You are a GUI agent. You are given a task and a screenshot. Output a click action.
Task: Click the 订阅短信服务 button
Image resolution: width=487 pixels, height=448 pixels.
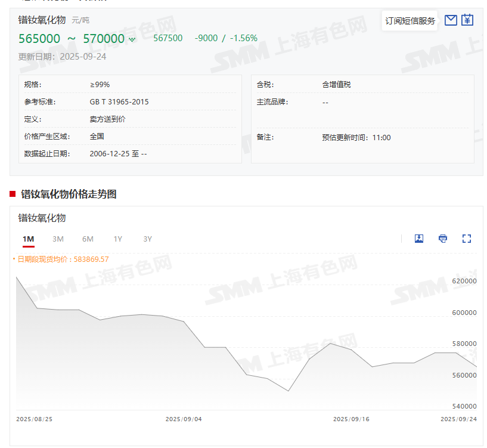coord(410,21)
